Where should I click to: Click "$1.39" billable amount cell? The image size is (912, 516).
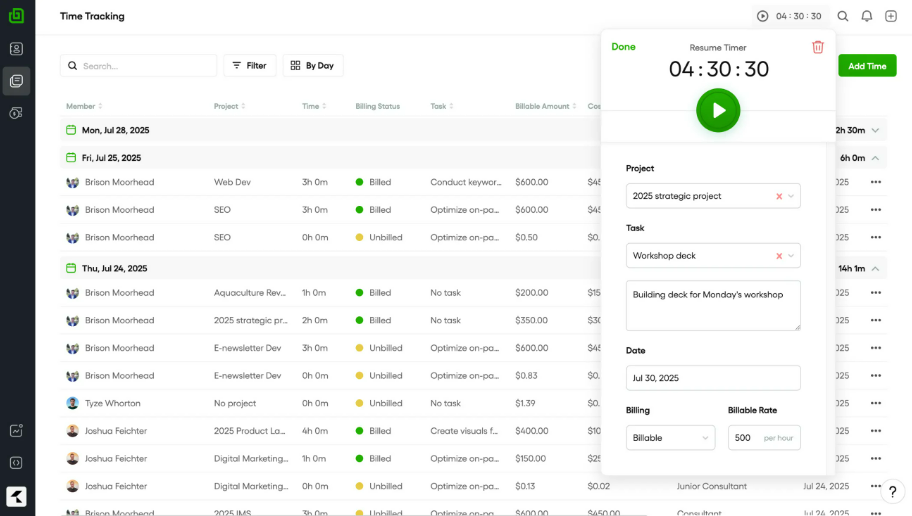point(525,403)
